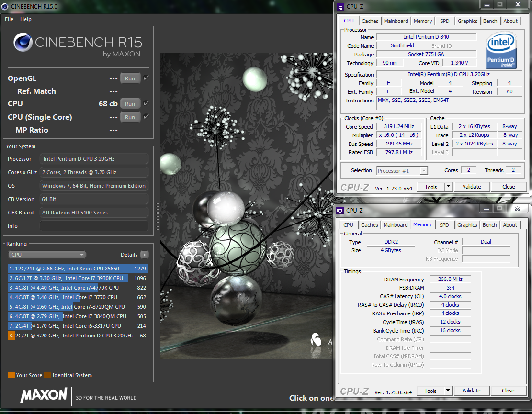Open About tab in bottom CPU-Z window
The width and height of the screenshot is (532, 414).
tap(510, 225)
